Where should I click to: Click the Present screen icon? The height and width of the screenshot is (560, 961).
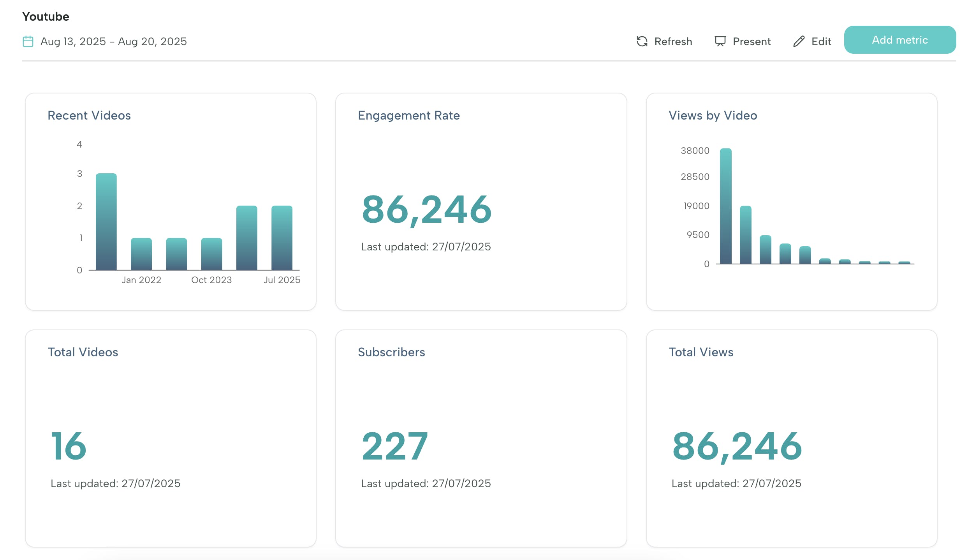point(720,41)
